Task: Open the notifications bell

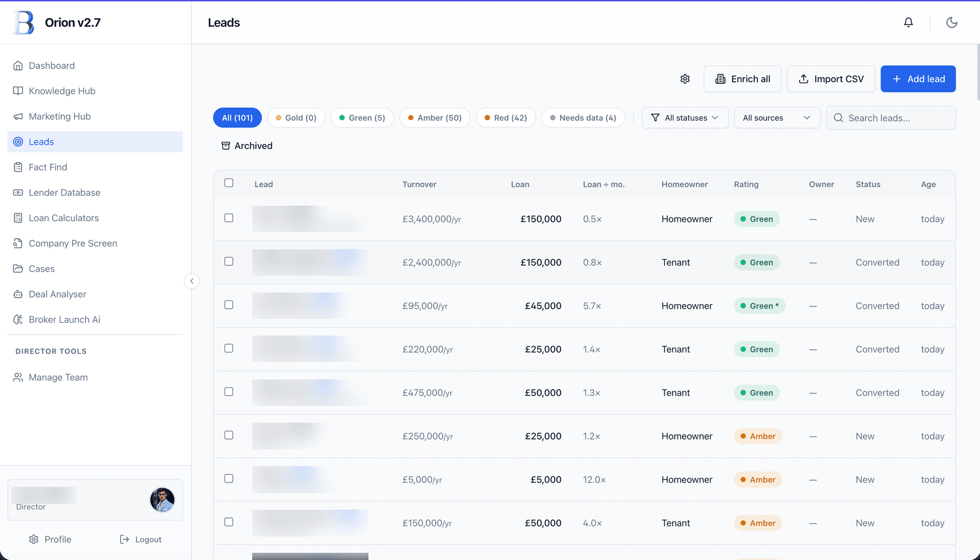Action: pos(908,22)
